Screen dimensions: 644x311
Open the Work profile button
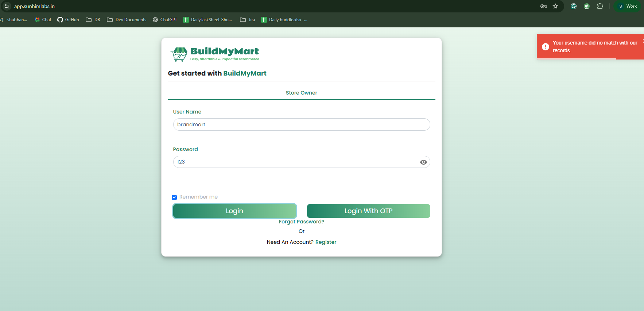click(x=627, y=6)
